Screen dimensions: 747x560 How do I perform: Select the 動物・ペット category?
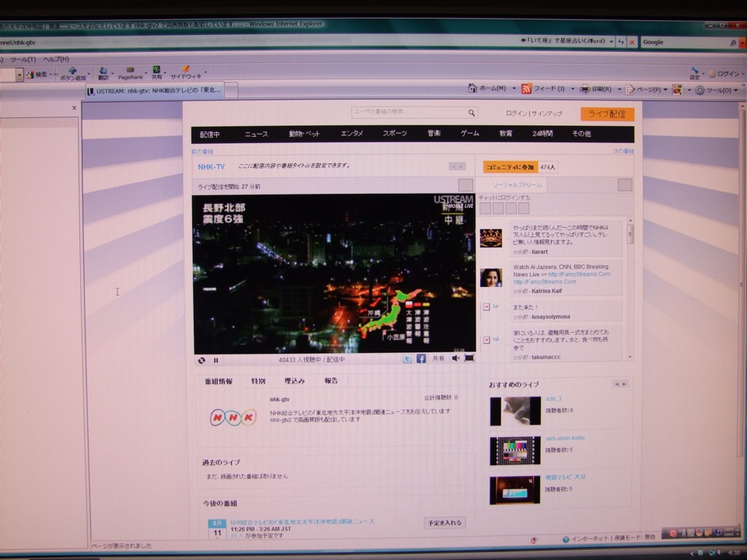[x=304, y=134]
